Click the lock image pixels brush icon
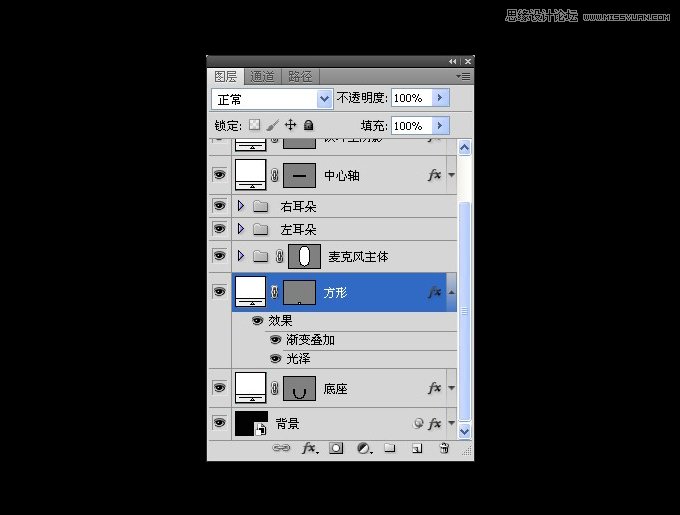 click(272, 125)
